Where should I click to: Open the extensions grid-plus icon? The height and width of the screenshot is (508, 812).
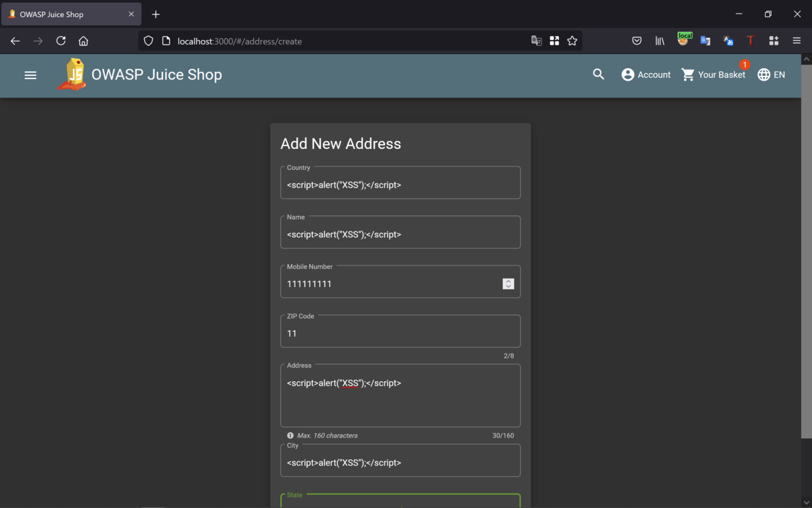point(773,41)
